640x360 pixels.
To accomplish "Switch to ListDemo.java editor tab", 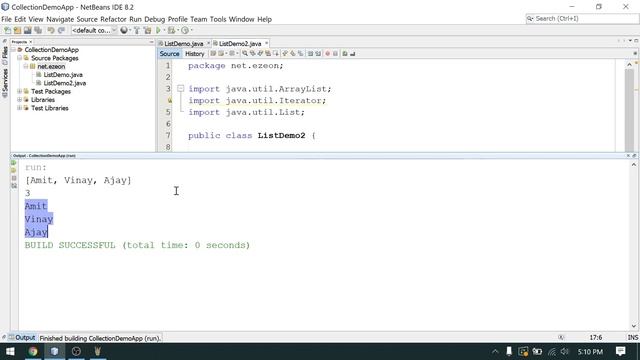I will click(184, 43).
